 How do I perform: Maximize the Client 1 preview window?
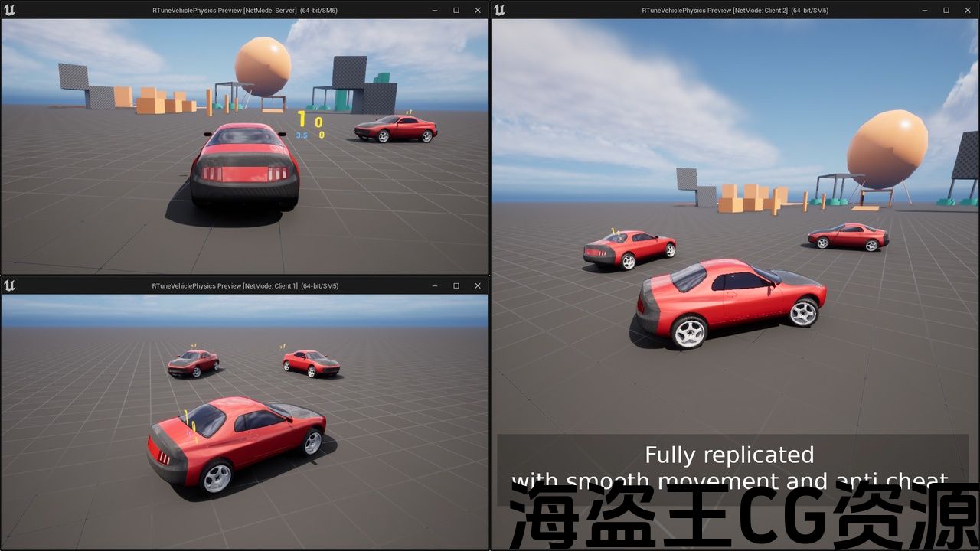(456, 285)
